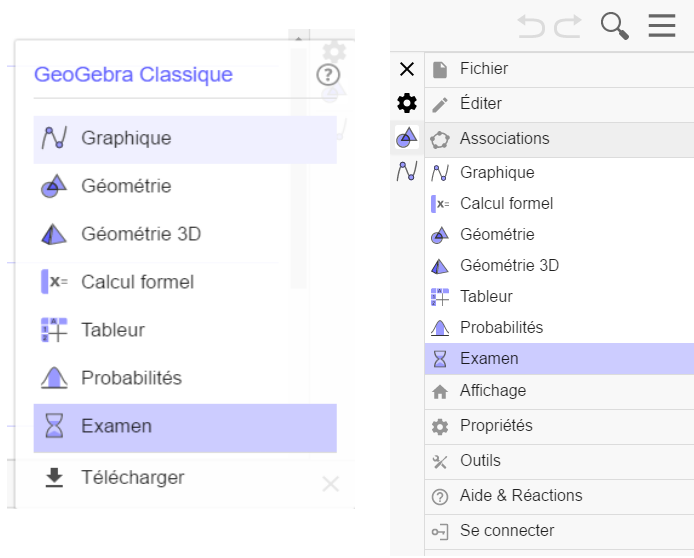Screen dimensions: 694x558
Task: Choose Géométrie in the GeoGebra Classique popup
Action: pos(185,186)
